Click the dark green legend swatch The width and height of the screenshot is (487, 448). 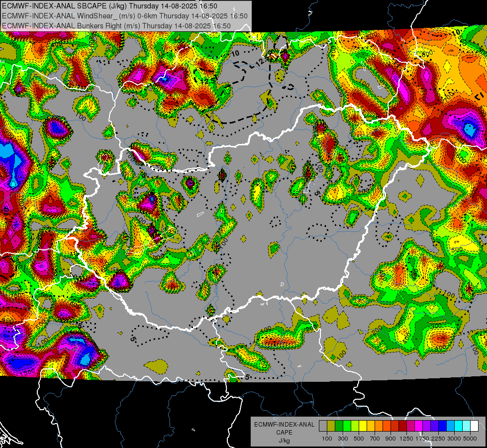tap(339, 426)
